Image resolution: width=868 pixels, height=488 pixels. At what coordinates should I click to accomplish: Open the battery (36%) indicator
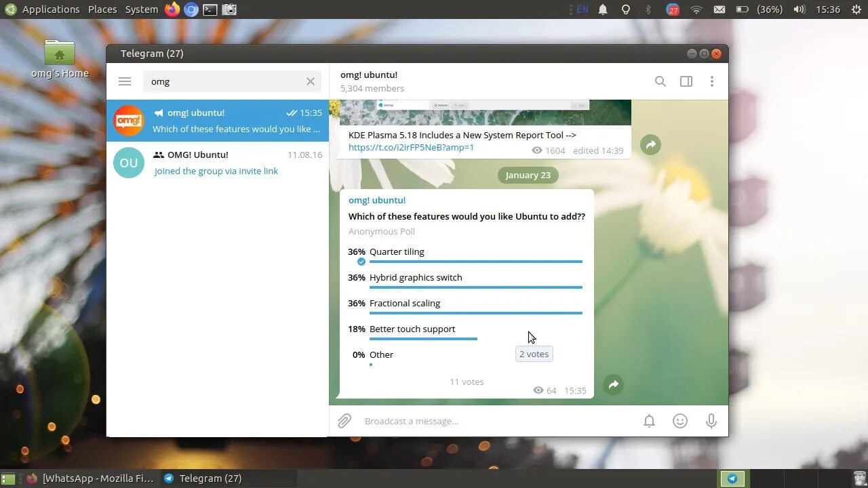pyautogui.click(x=759, y=9)
